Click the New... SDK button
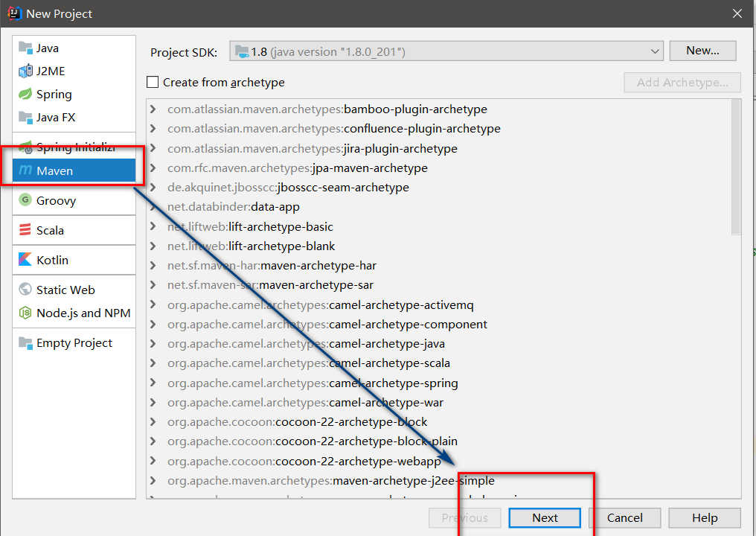Screen dimensions: 756x536 tap(702, 51)
